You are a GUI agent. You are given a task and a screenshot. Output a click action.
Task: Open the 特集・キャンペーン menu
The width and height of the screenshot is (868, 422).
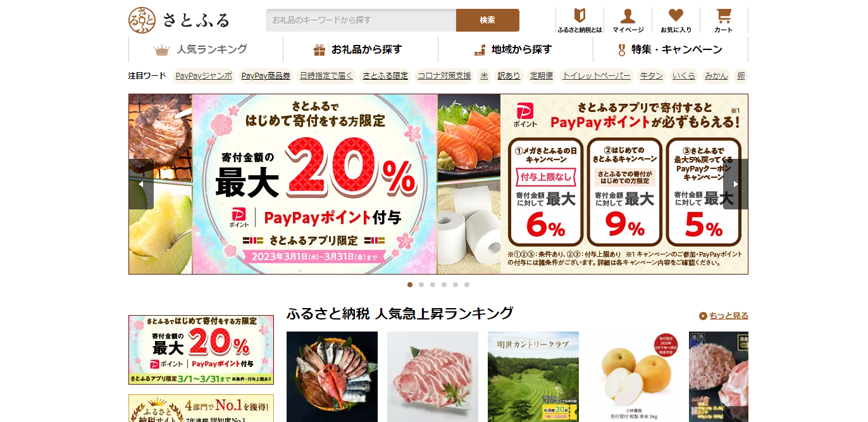point(671,49)
